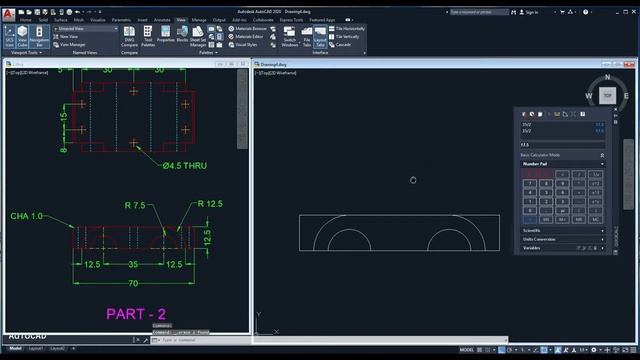Viewport: 640px width, 360px height.
Task: Open the Properties palette
Action: 165,34
